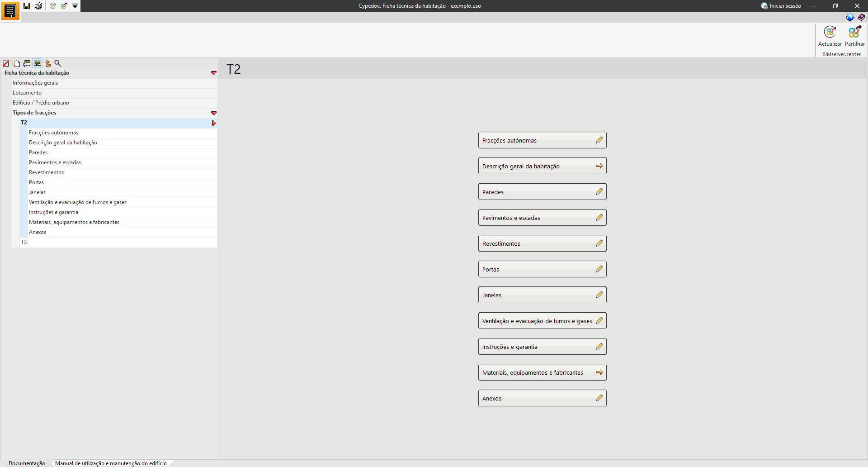Click the magnifying glass search icon
The height and width of the screenshot is (467, 868).
58,63
